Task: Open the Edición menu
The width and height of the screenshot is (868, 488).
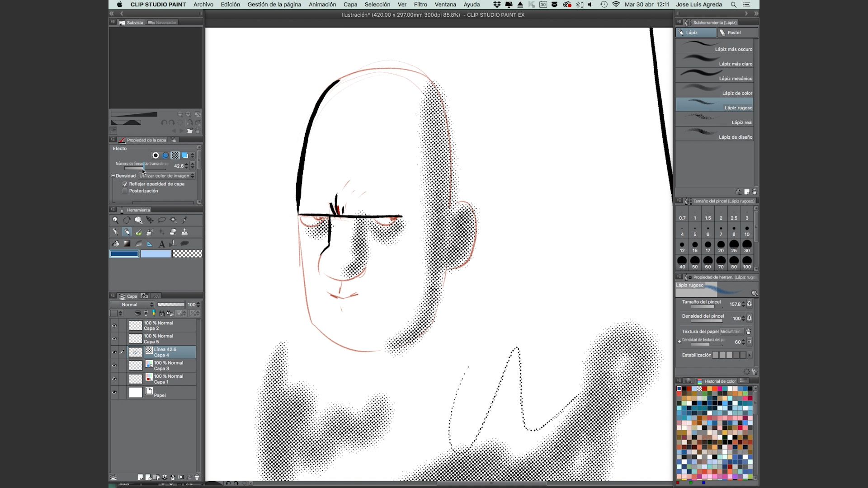Action: pos(231,5)
